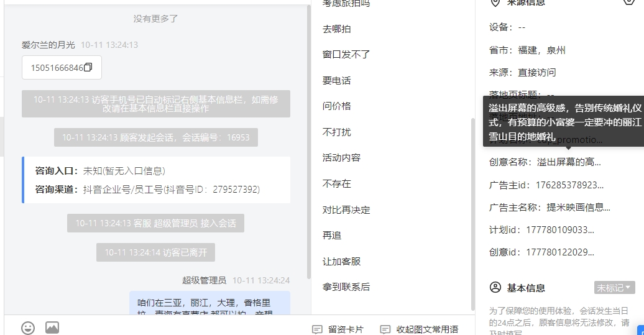Click the 访客已离开 notice
Image resolution: width=644 pixels, height=335 pixels.
click(x=155, y=252)
